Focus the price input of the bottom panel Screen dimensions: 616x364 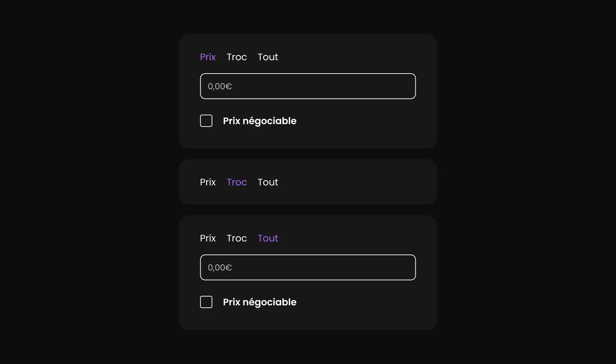point(308,267)
